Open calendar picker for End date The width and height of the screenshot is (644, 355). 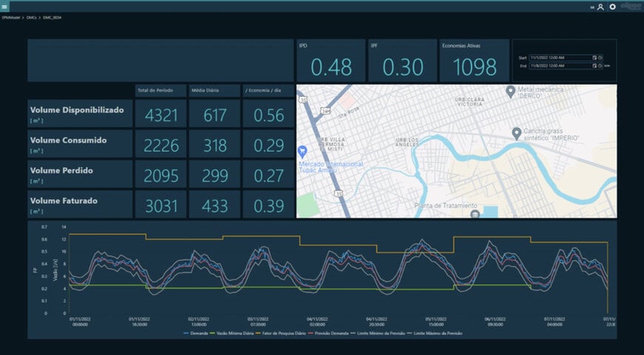coord(594,66)
